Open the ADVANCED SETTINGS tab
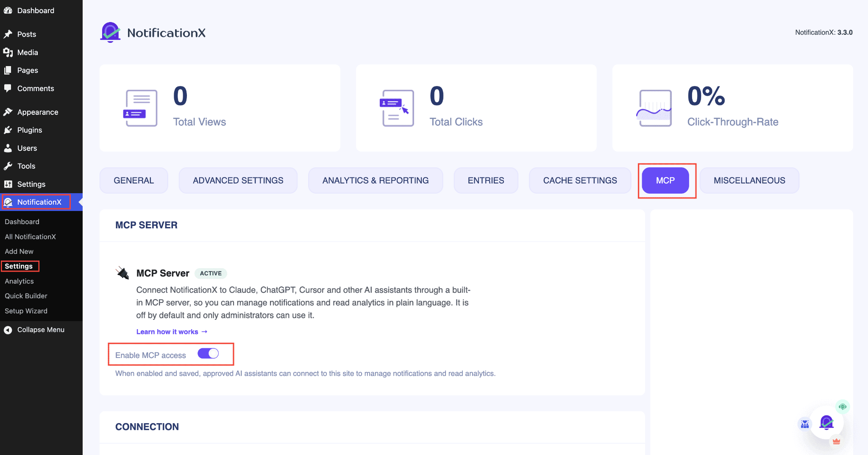 pyautogui.click(x=238, y=180)
